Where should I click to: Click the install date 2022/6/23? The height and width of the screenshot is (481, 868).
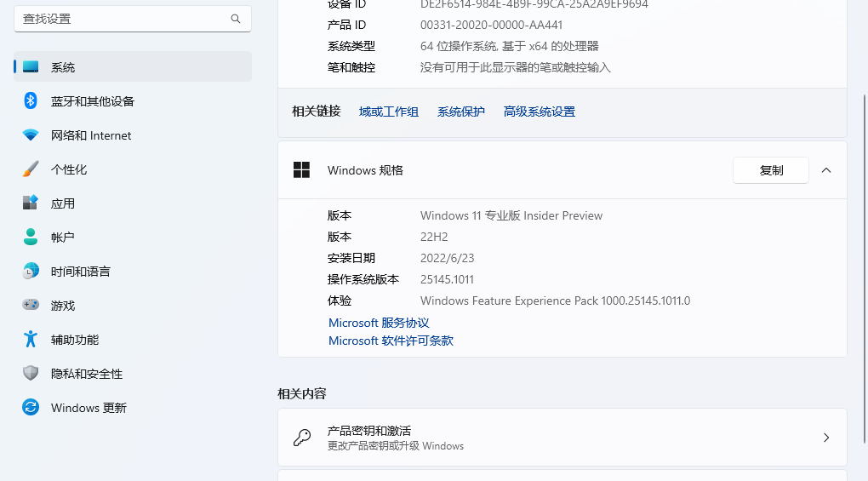pyautogui.click(x=448, y=258)
